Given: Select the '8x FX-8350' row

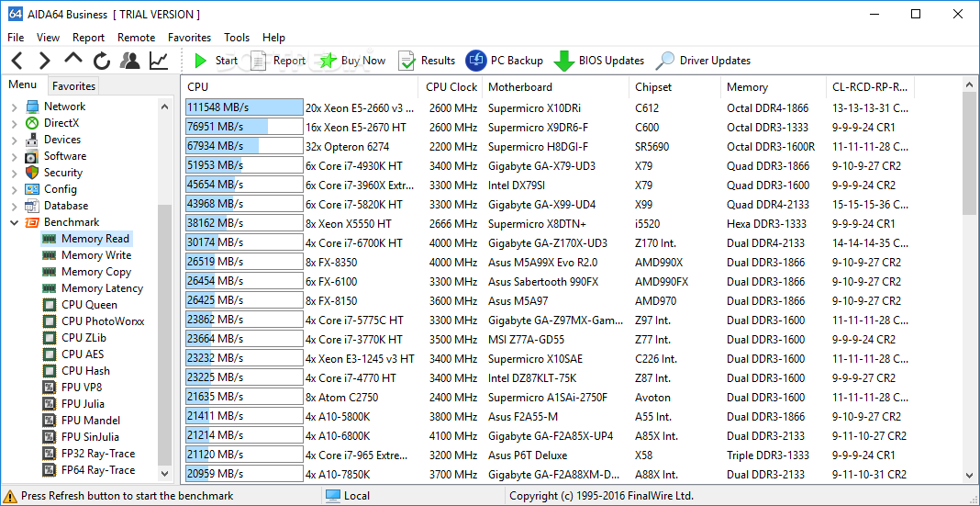Looking at the screenshot, I should point(550,262).
